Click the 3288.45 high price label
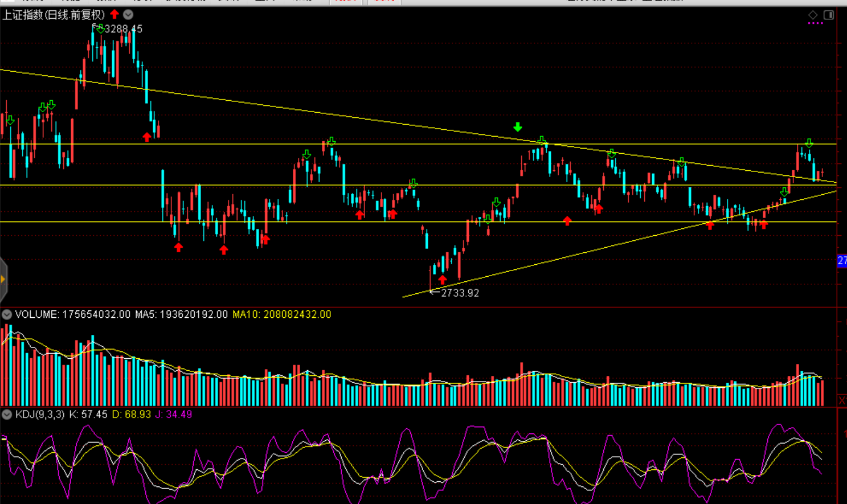The width and height of the screenshot is (847, 504). click(123, 29)
